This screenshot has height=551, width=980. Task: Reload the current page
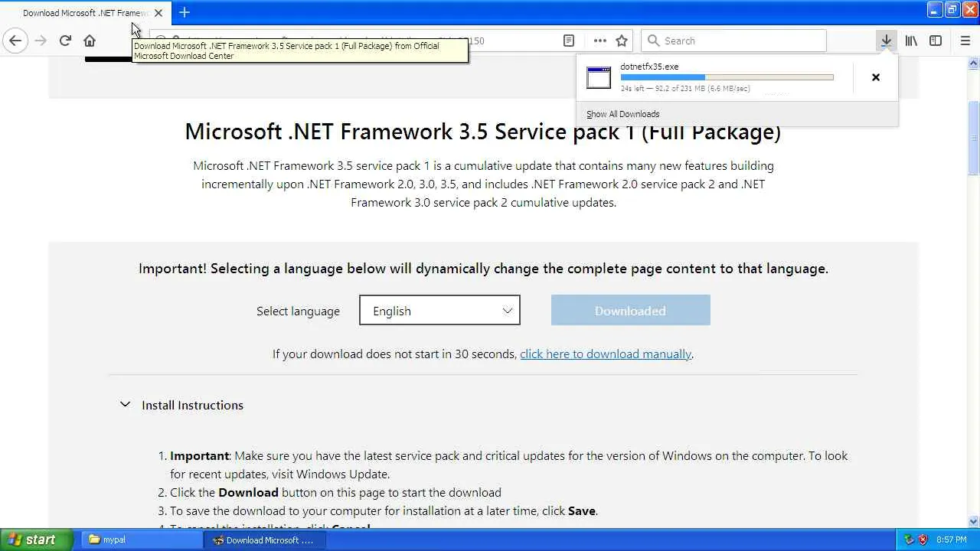(65, 41)
